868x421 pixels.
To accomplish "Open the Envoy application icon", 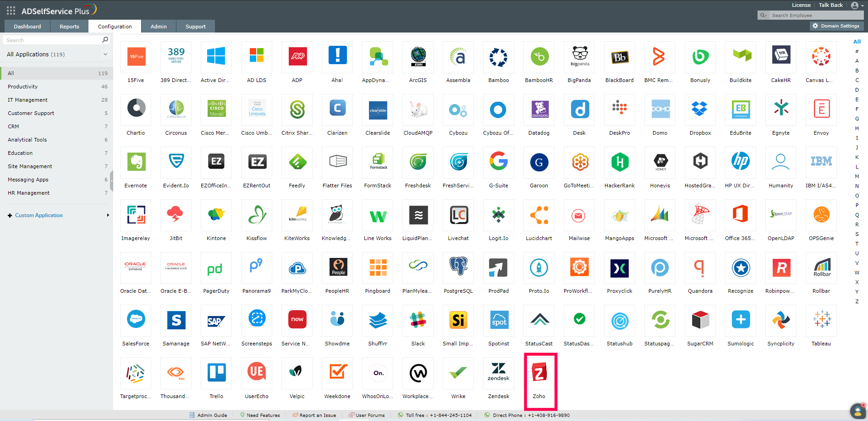I will tap(821, 109).
